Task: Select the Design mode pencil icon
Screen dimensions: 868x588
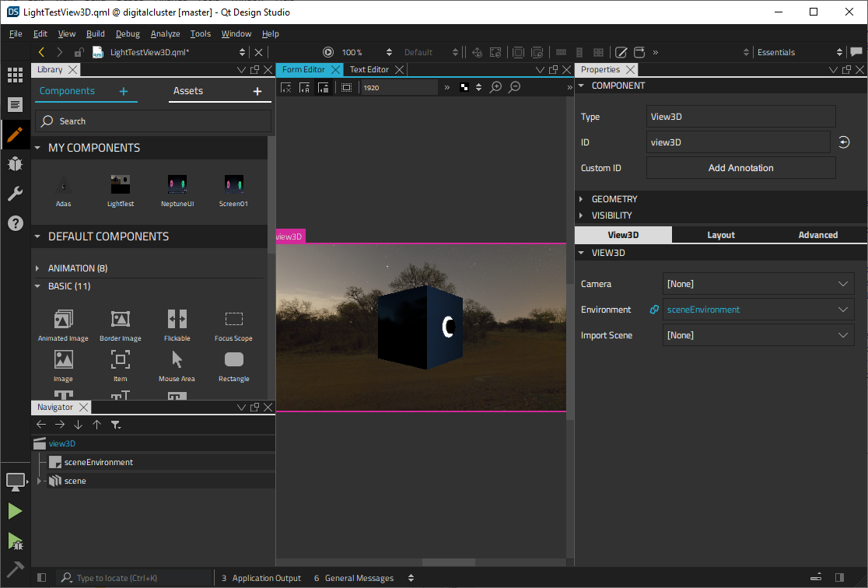Action: coord(16,134)
